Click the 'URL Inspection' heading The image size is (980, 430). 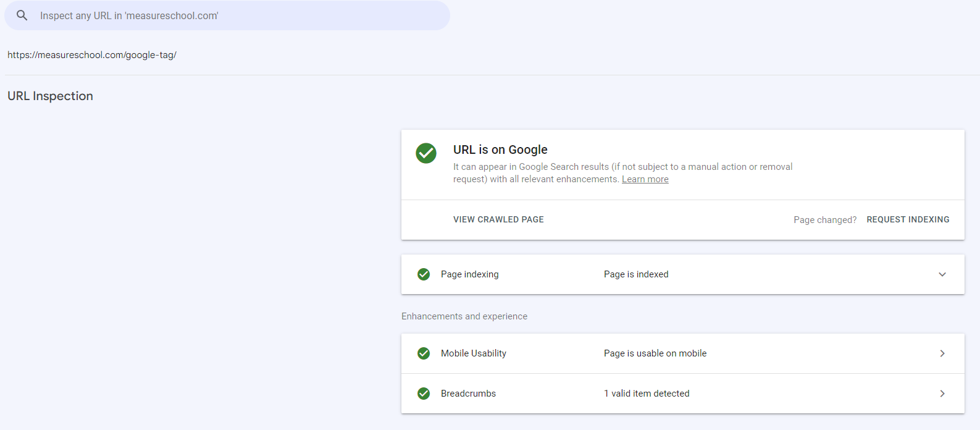(50, 96)
